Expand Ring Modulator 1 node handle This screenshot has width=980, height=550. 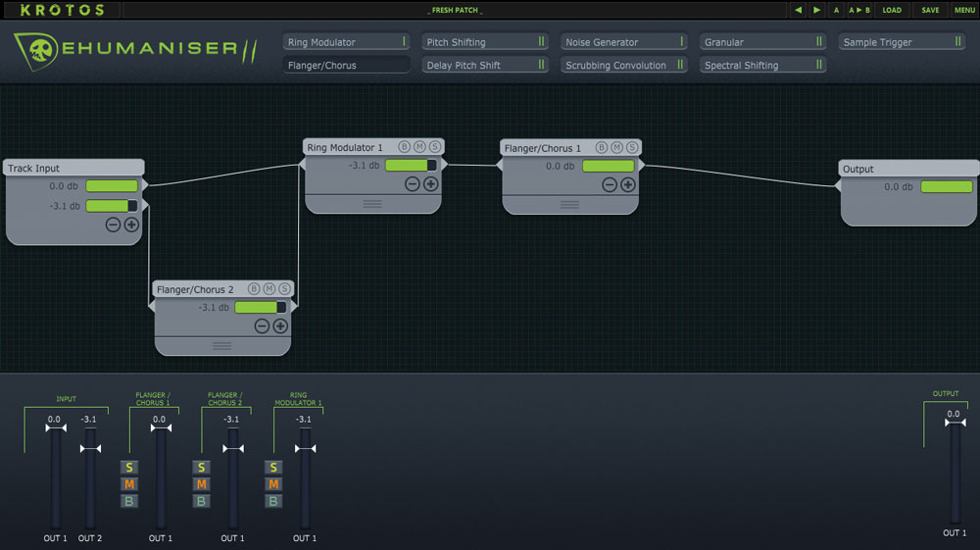tap(372, 203)
